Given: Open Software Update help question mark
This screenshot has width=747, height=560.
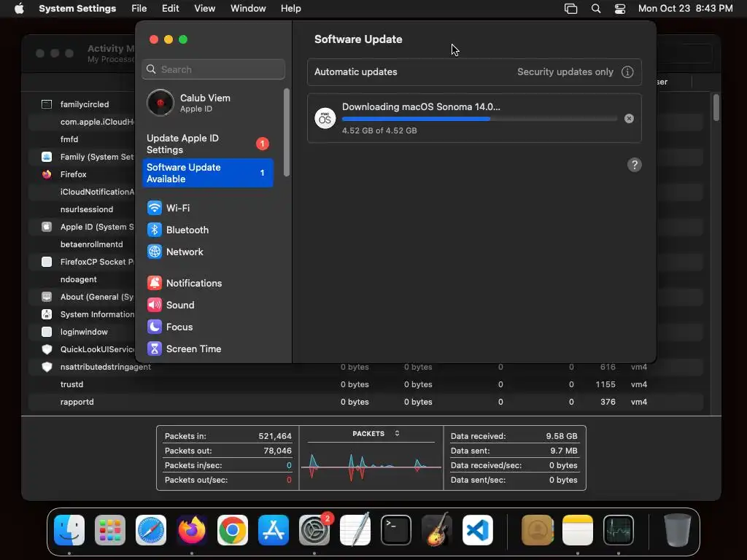Looking at the screenshot, I should [634, 165].
